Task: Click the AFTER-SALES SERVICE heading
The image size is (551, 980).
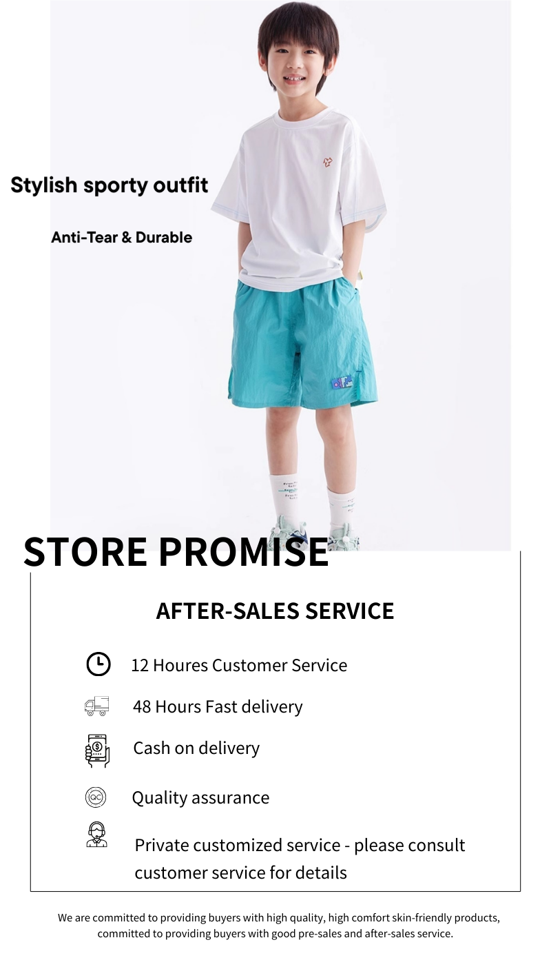Action: (275, 611)
